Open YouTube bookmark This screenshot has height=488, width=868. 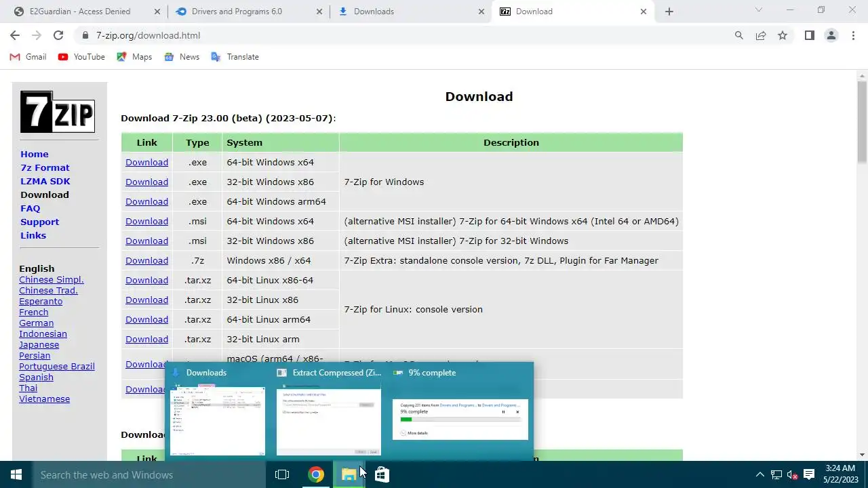tap(81, 57)
